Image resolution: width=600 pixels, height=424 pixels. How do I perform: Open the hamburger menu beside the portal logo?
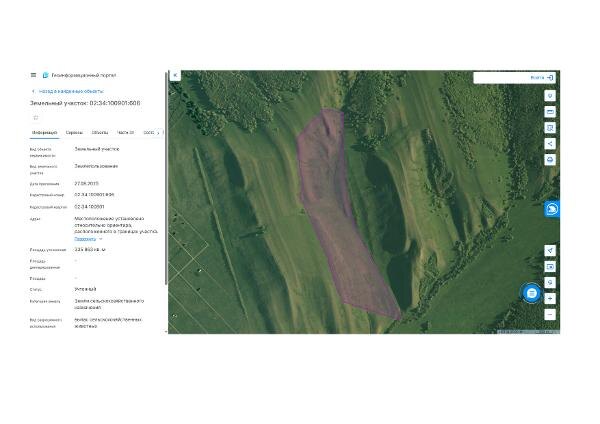pos(33,75)
